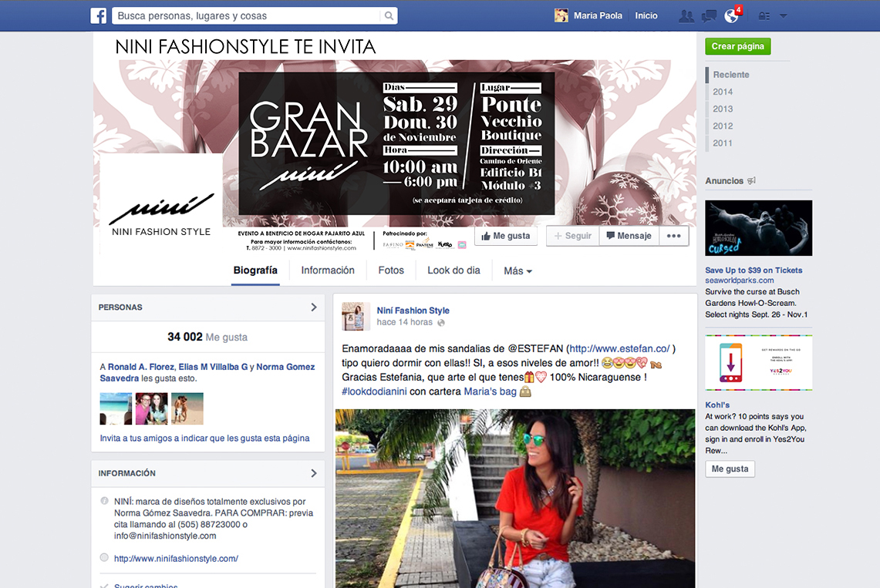Open notifications globe icon
880x588 pixels.
tap(731, 16)
